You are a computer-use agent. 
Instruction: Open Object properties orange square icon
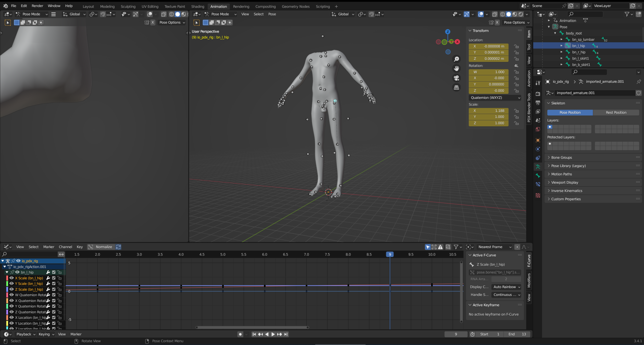(x=538, y=140)
